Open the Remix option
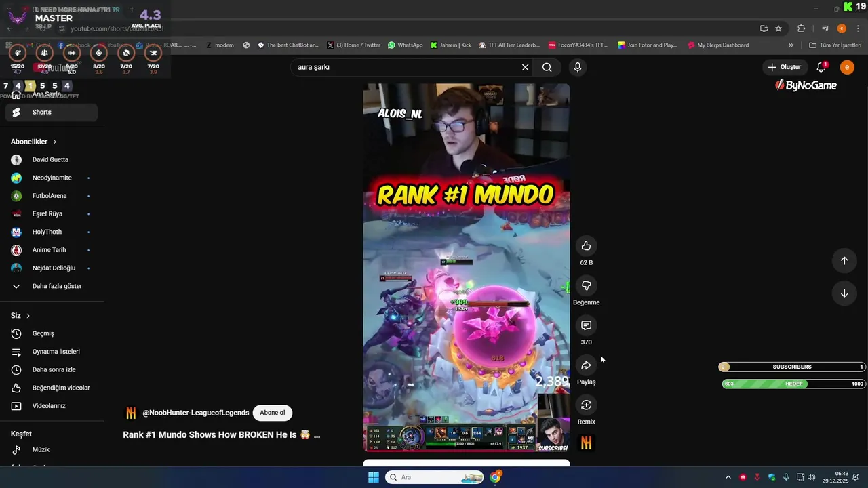This screenshot has width=868, height=488. 586,405
